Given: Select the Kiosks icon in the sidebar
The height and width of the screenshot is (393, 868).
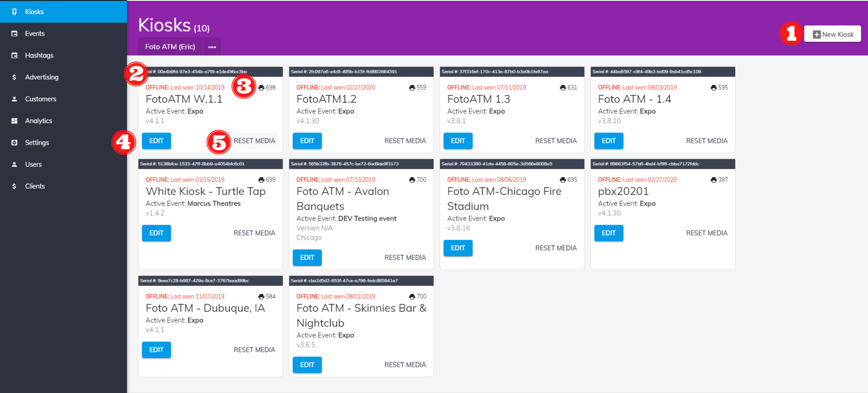Looking at the screenshot, I should 14,11.
